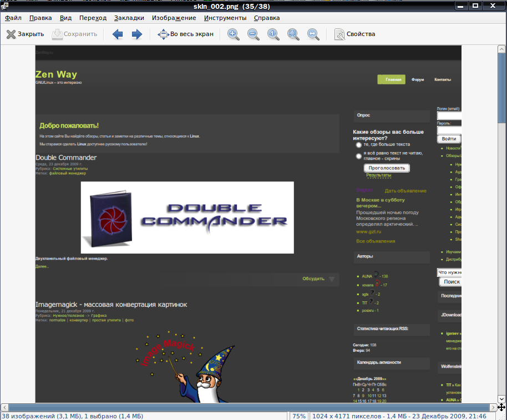Open the Переход menu
The width and height of the screenshot is (507, 420).
(93, 18)
